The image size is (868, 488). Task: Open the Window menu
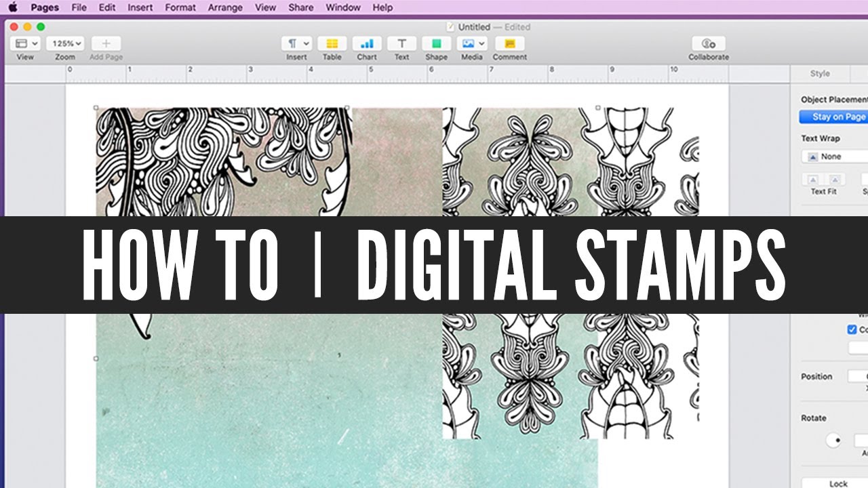pos(343,7)
